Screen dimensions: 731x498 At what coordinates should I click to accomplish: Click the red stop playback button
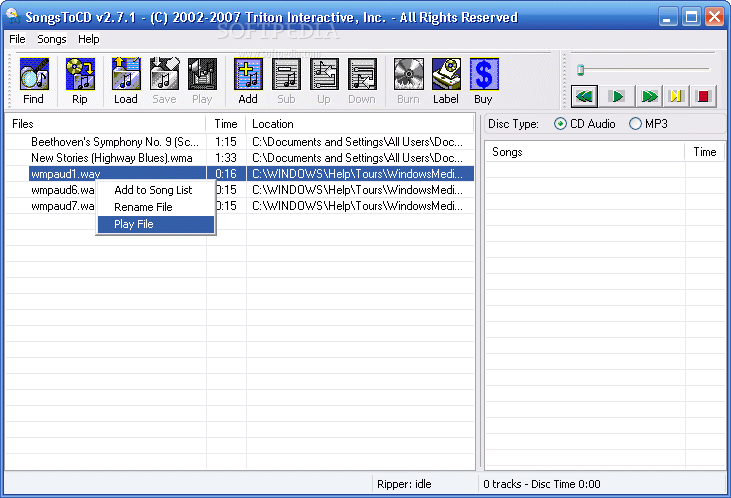click(703, 97)
